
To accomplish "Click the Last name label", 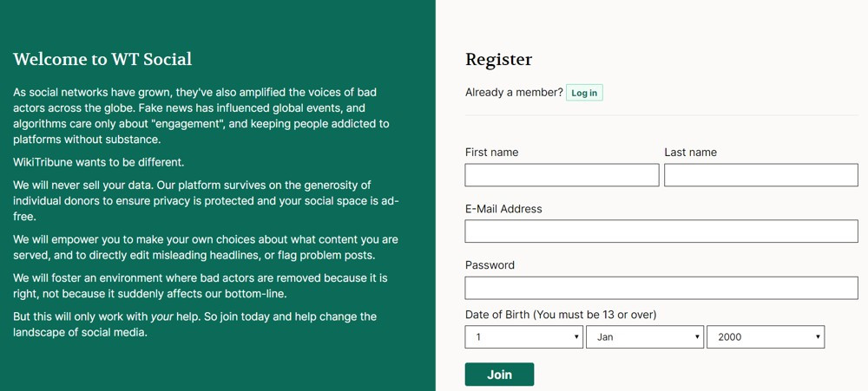I will click(690, 153).
